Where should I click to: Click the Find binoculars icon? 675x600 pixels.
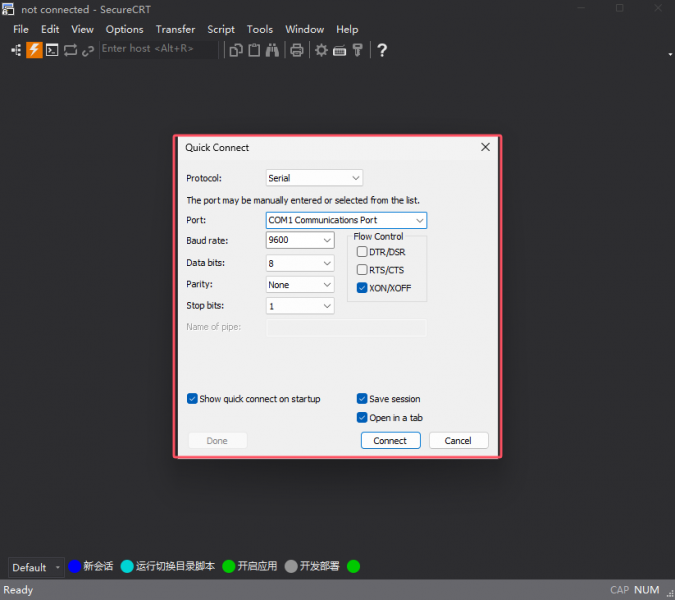click(272, 50)
